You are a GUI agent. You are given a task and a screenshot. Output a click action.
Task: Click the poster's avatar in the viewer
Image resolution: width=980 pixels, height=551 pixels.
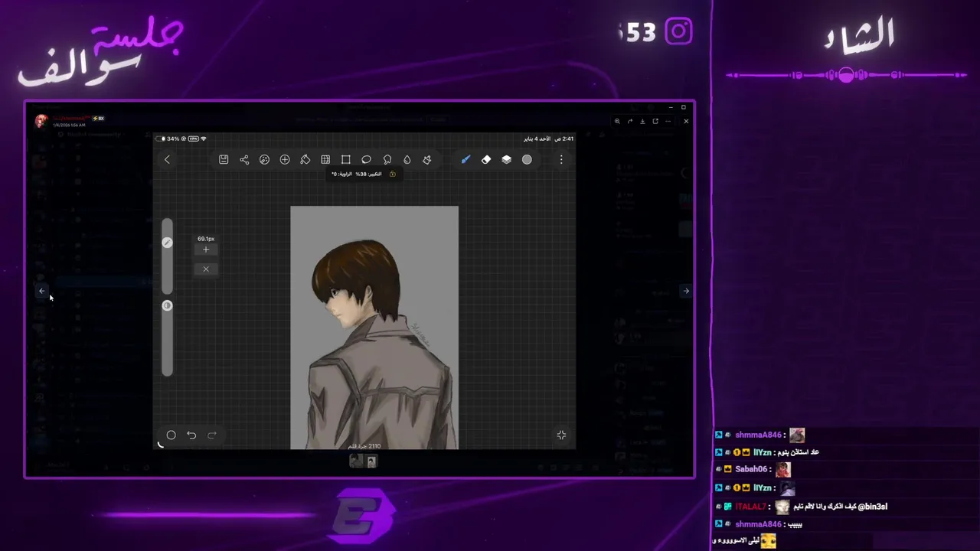41,121
